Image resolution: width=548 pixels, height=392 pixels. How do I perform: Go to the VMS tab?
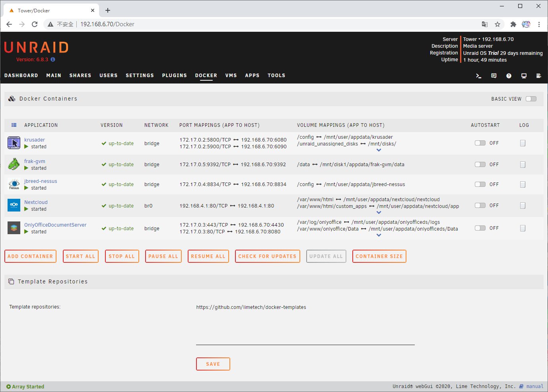231,76
